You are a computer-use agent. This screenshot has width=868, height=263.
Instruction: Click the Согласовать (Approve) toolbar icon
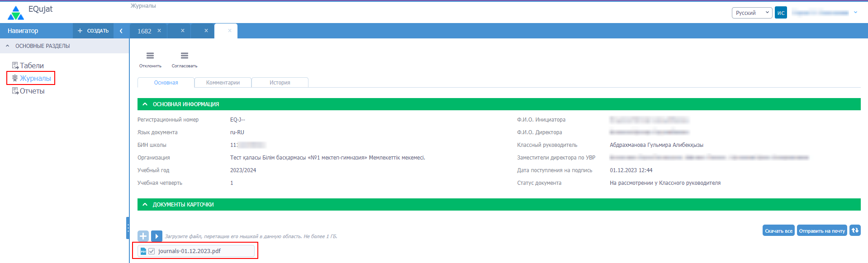184,56
